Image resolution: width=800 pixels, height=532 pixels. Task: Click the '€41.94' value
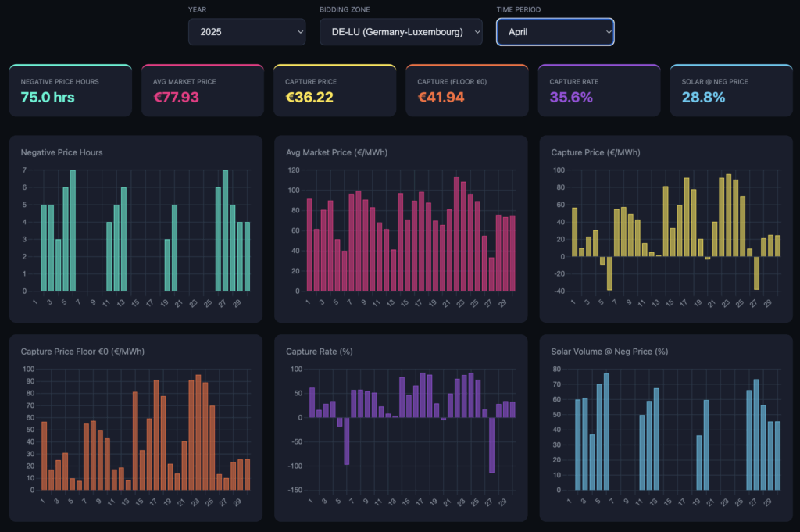(x=441, y=97)
